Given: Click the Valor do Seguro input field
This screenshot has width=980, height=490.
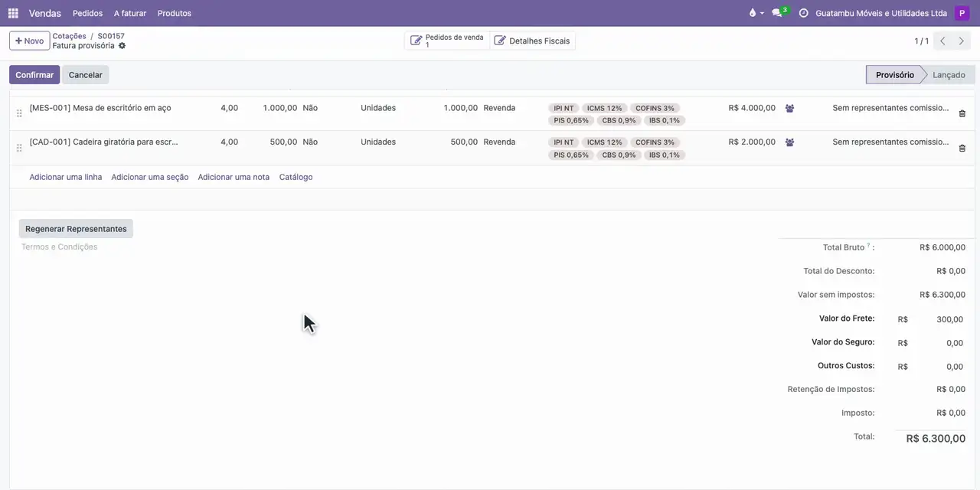Looking at the screenshot, I should (x=937, y=343).
